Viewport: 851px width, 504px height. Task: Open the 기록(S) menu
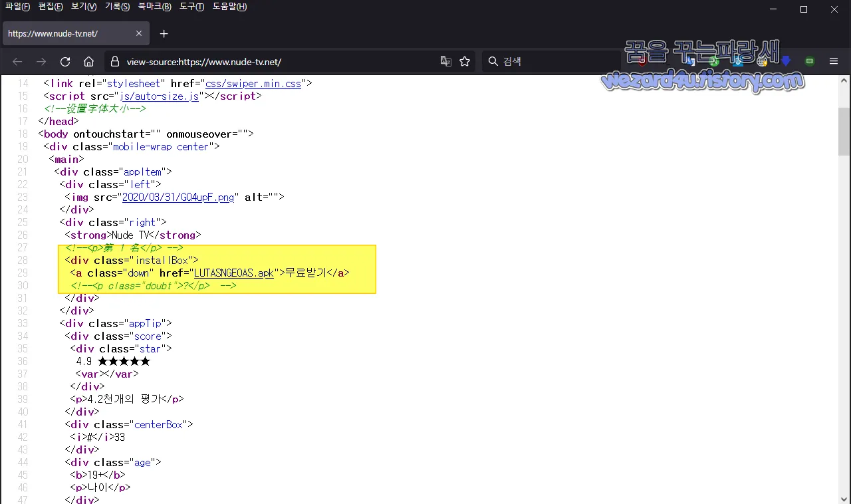[118, 7]
